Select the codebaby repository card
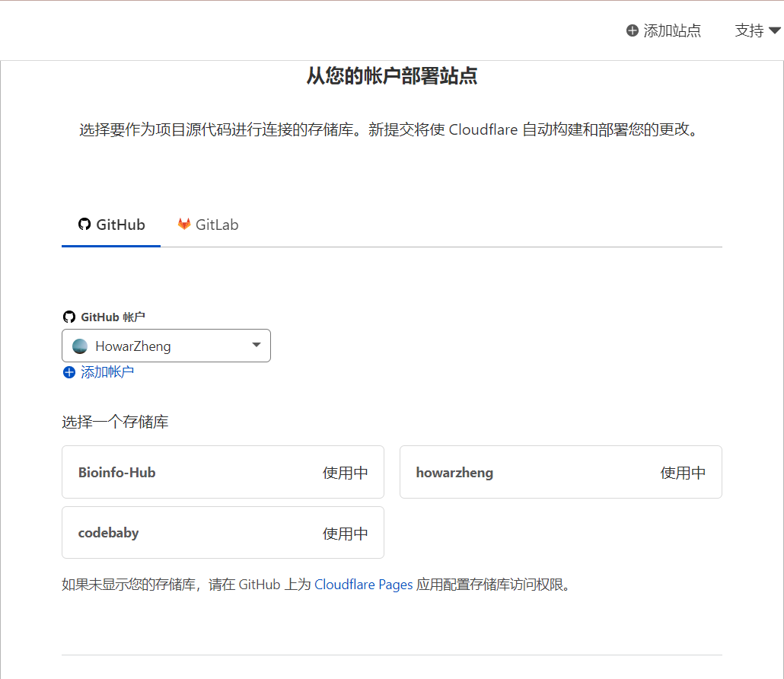 [223, 533]
